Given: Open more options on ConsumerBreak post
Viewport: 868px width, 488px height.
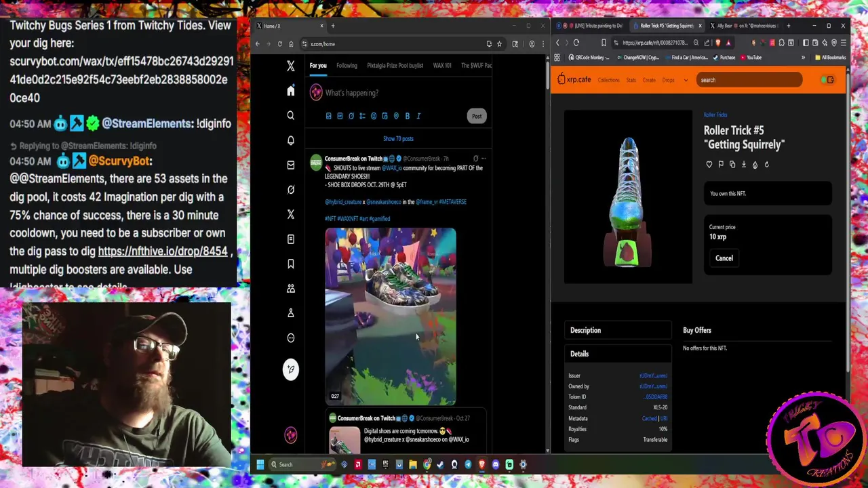Looking at the screenshot, I should click(x=484, y=159).
